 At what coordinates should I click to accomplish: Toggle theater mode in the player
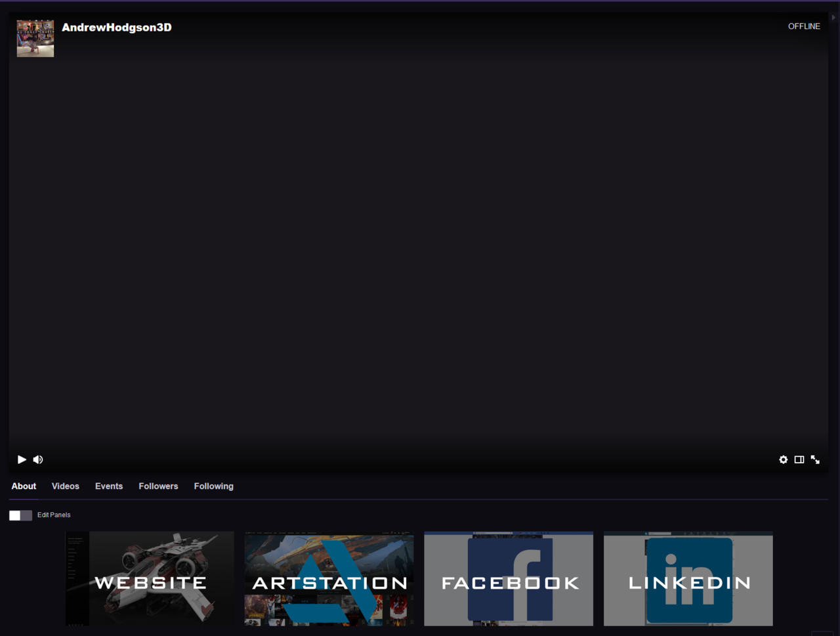799,459
